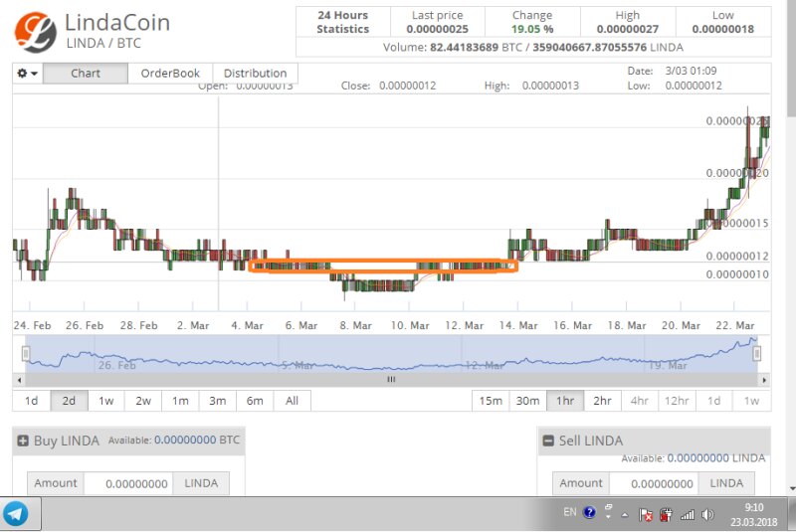Open the Distribution tab
This screenshot has height=532, width=796.
(x=255, y=74)
